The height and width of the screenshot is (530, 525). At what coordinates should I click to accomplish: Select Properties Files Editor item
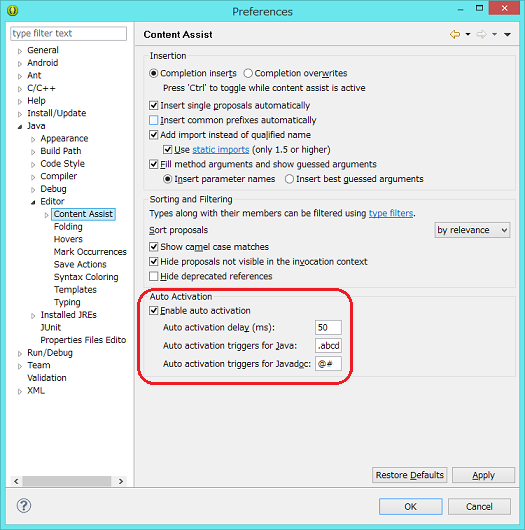click(x=83, y=340)
